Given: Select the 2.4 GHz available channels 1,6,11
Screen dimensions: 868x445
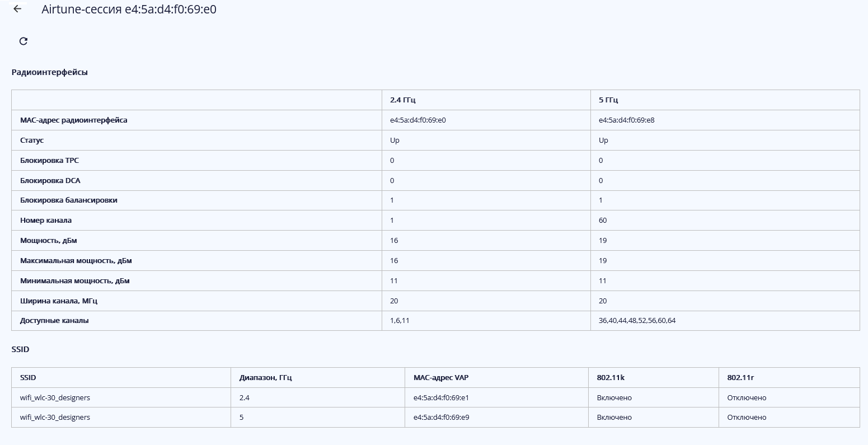Looking at the screenshot, I should pyautogui.click(x=400, y=321).
